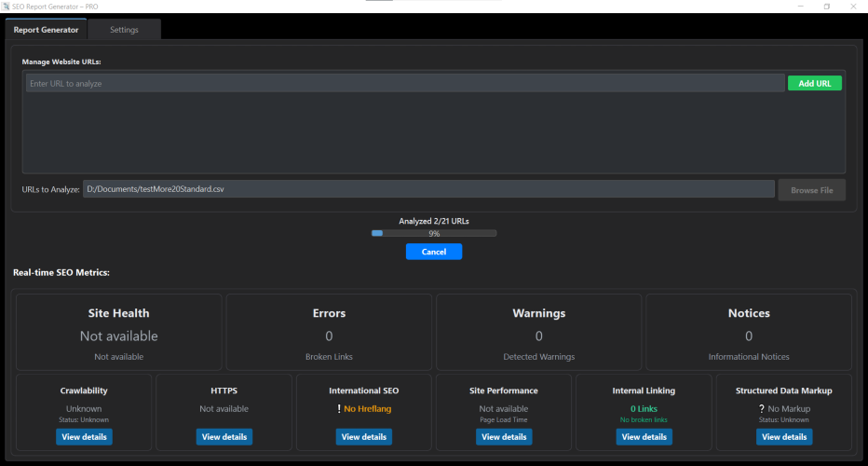Select the Report Generator tab

pyautogui.click(x=46, y=30)
